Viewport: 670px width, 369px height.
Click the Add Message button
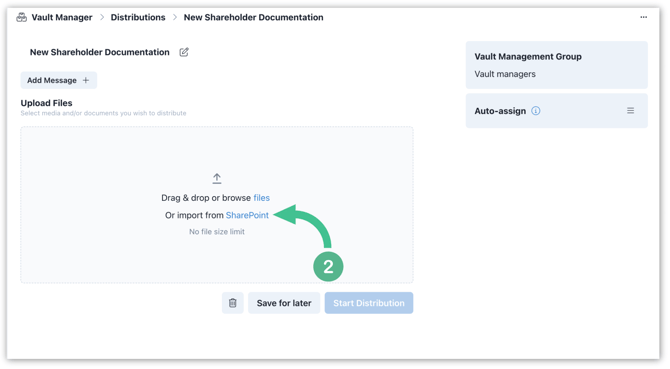point(59,80)
